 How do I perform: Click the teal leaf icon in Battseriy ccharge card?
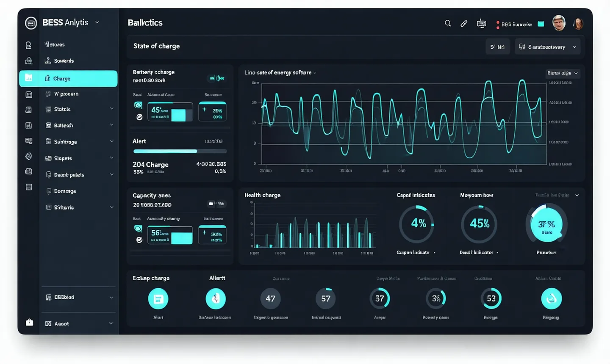tap(138, 105)
